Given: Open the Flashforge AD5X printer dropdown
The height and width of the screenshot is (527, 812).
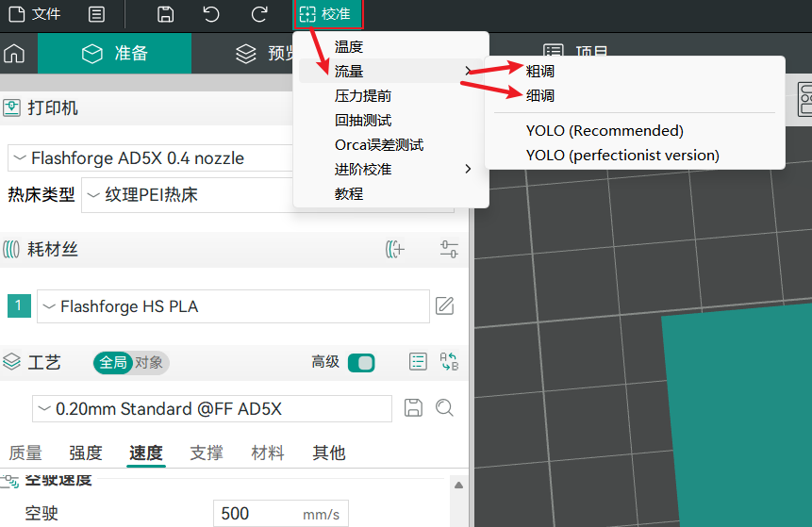Looking at the screenshot, I should 151,157.
